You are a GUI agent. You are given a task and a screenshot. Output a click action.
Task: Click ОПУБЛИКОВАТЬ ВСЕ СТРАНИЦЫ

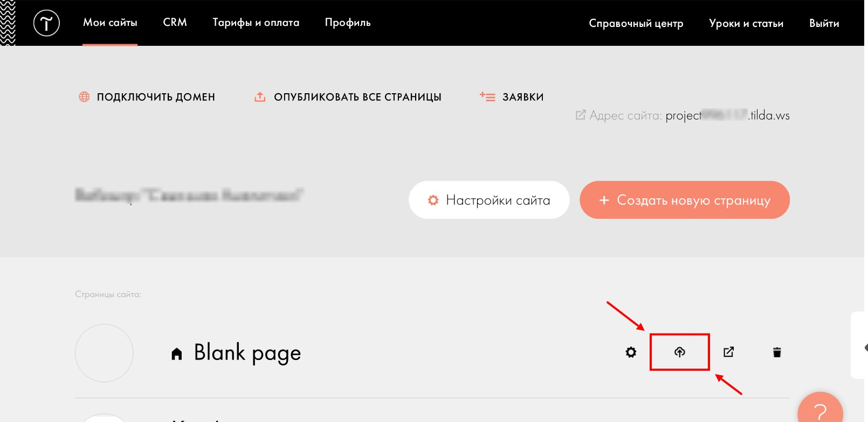(357, 97)
